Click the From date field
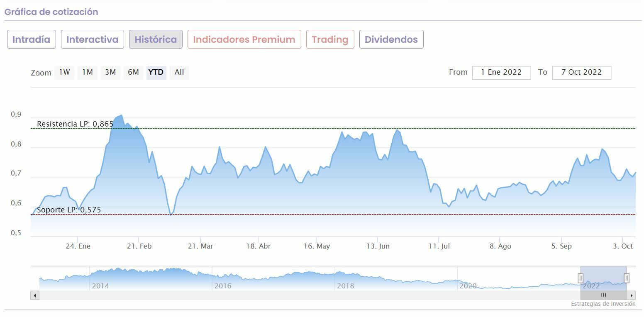The image size is (644, 317). [501, 72]
